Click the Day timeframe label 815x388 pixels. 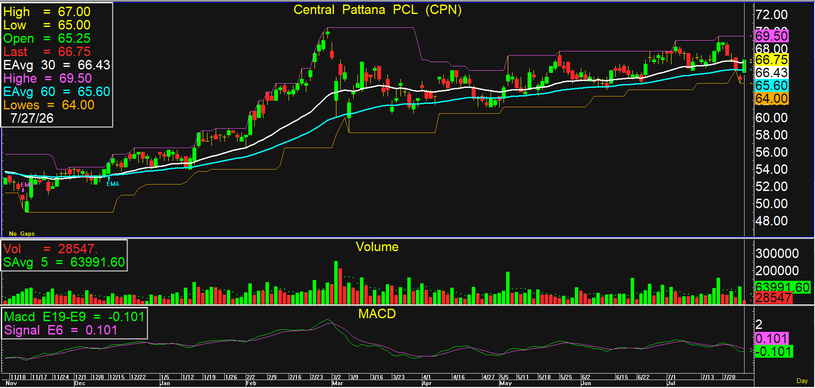(803, 381)
